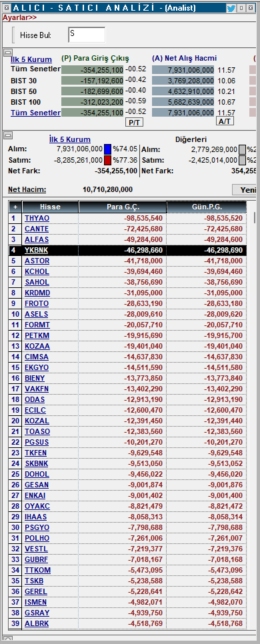Open the THYAO stock link
This screenshot has width=260, height=644.
tap(37, 218)
